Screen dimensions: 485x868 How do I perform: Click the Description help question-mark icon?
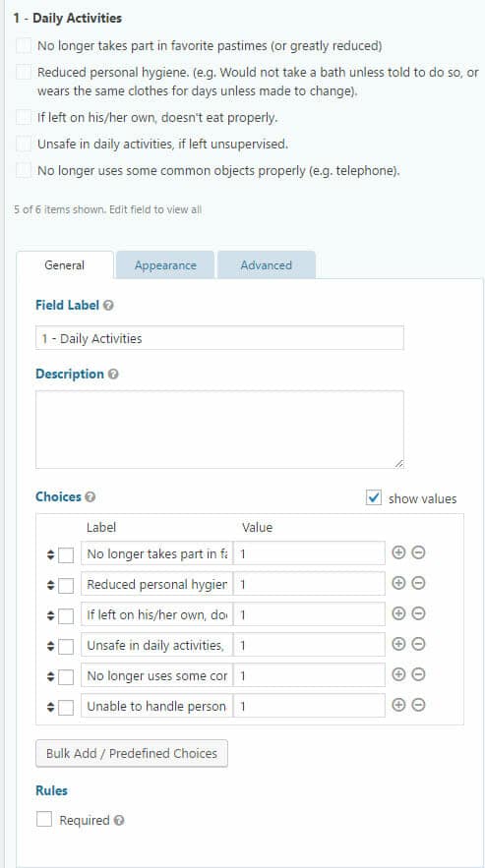[x=113, y=375]
